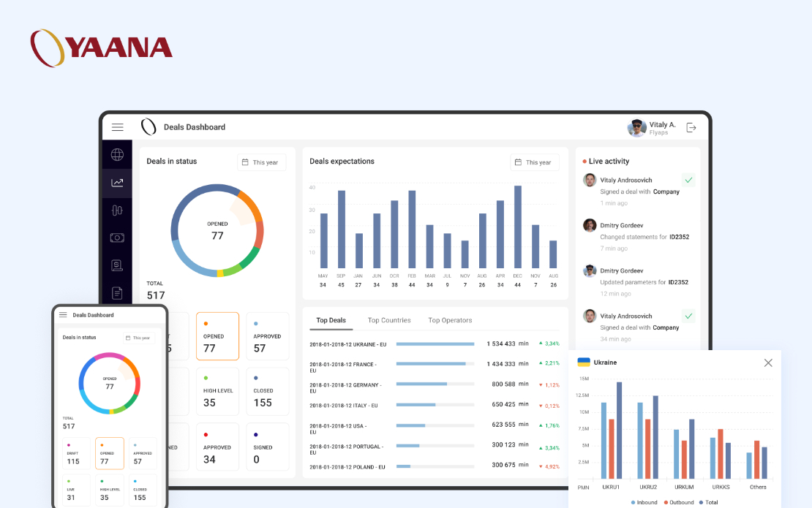
Task: Click the Yaana logo icon beside Deals Dashboard
Action: click(x=149, y=126)
